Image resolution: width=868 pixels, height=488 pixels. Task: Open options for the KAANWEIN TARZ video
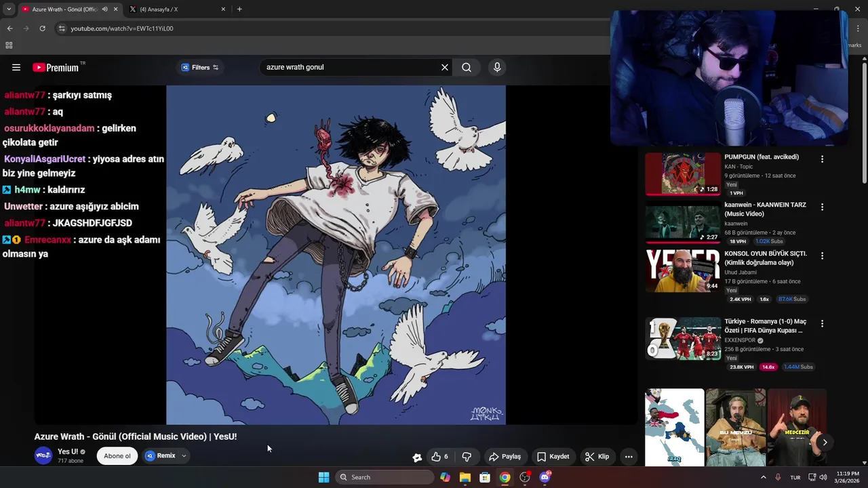[822, 207]
